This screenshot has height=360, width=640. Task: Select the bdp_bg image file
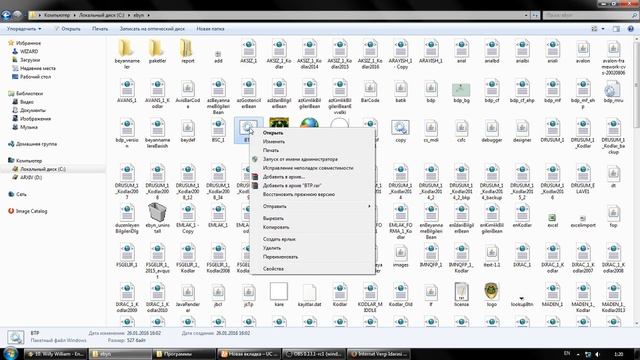point(461,90)
